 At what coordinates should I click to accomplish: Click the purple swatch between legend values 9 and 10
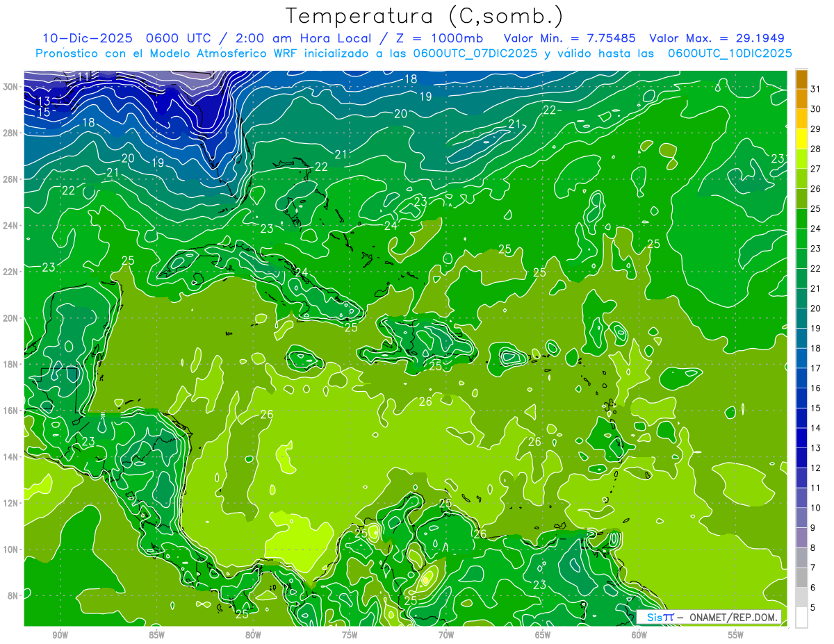tap(801, 518)
